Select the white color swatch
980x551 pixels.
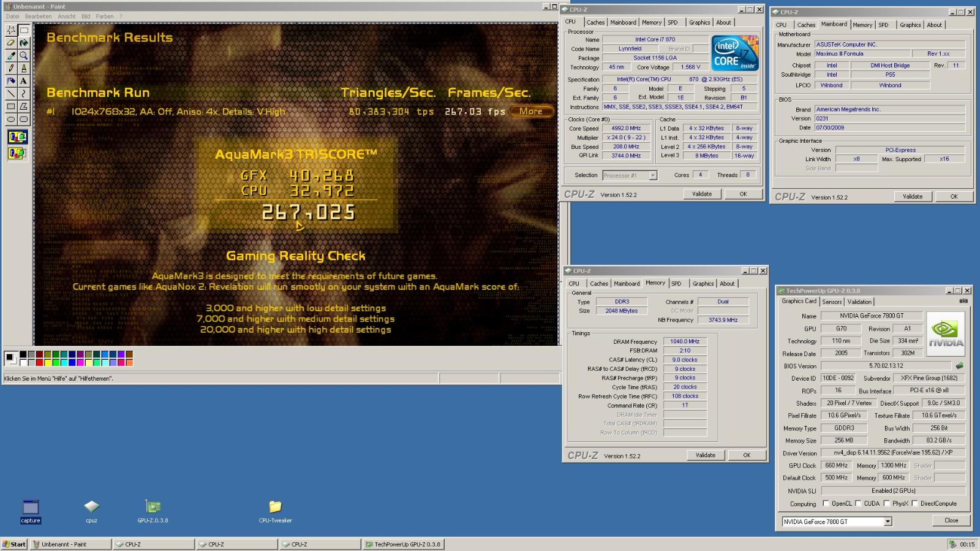pos(23,362)
